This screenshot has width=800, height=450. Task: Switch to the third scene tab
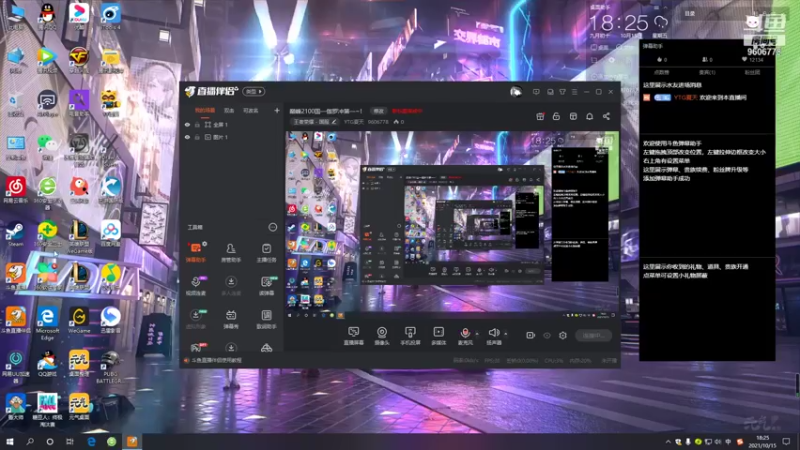(251, 110)
